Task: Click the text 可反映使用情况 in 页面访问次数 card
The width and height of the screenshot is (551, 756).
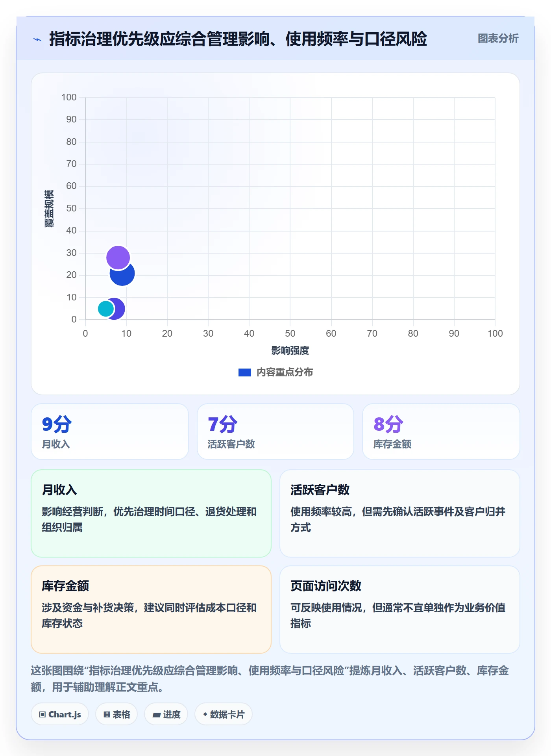Action: click(326, 608)
